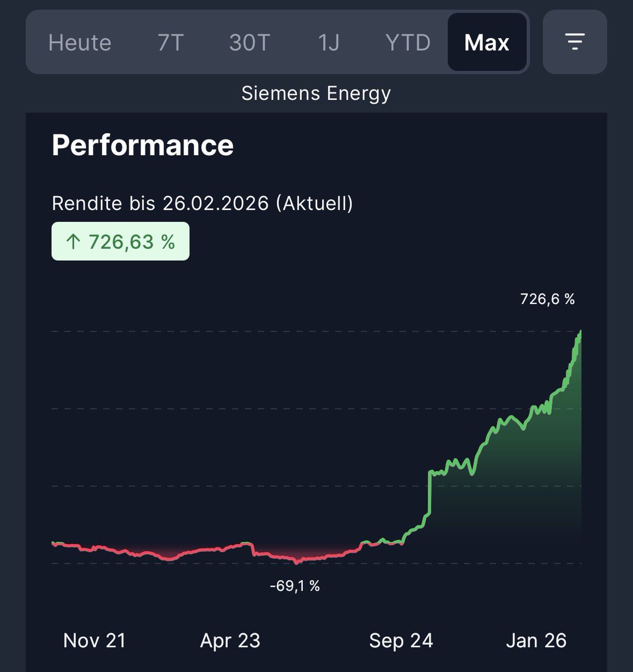This screenshot has width=633, height=672.
Task: Click the Sep 24 axis label
Action: point(401,640)
